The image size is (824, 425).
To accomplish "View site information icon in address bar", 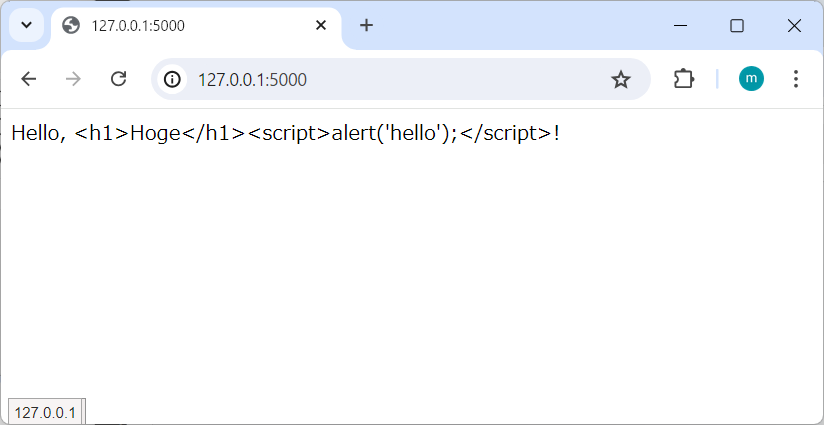I will click(173, 79).
